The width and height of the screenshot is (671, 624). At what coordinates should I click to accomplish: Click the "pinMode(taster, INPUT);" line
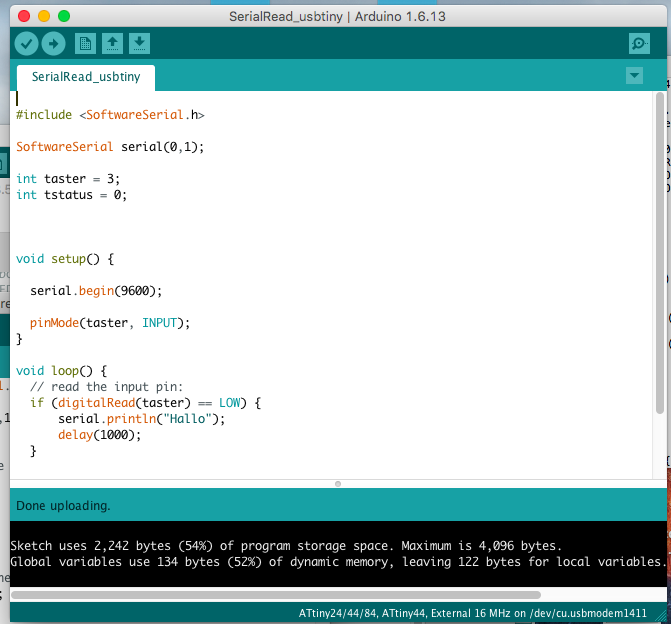pyautogui.click(x=110, y=323)
